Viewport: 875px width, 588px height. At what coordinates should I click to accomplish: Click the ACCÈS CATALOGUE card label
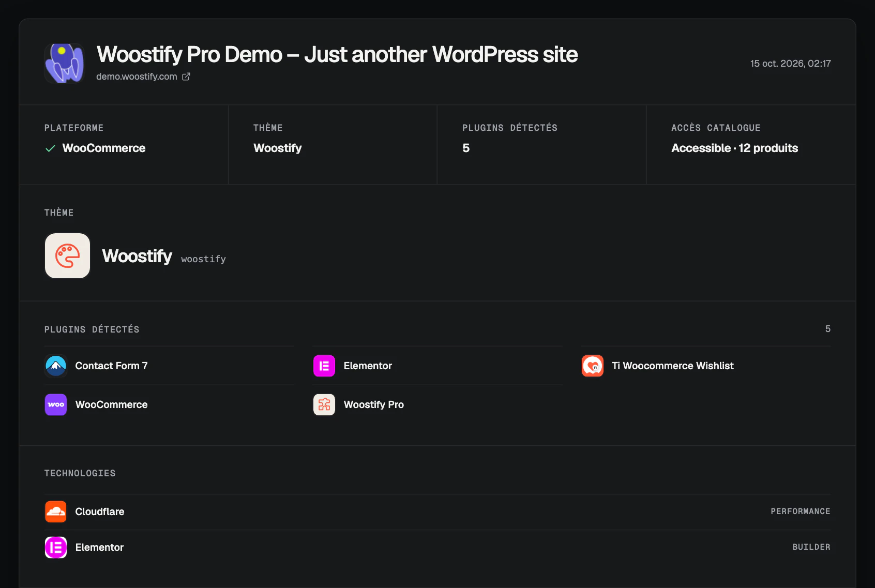pyautogui.click(x=716, y=128)
